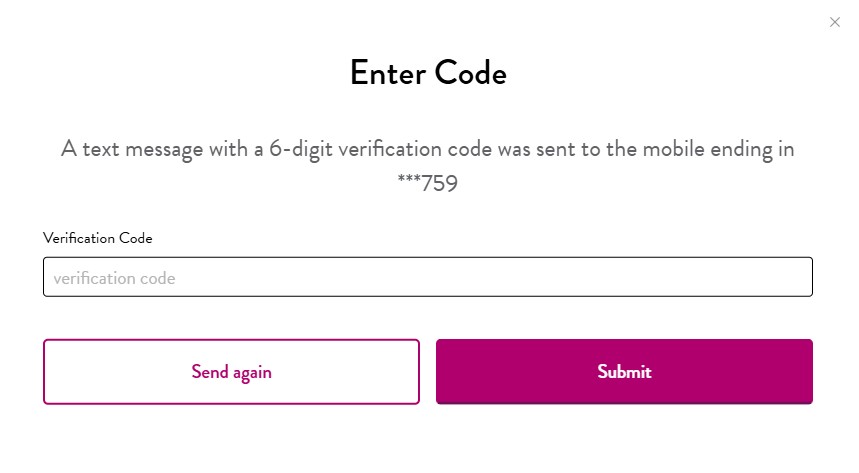
Task: Focus the box with placeholder 'verification code'
Action: pyautogui.click(x=427, y=277)
